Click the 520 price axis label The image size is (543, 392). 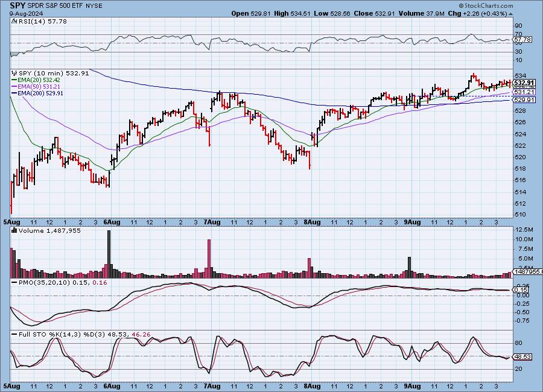coord(521,157)
